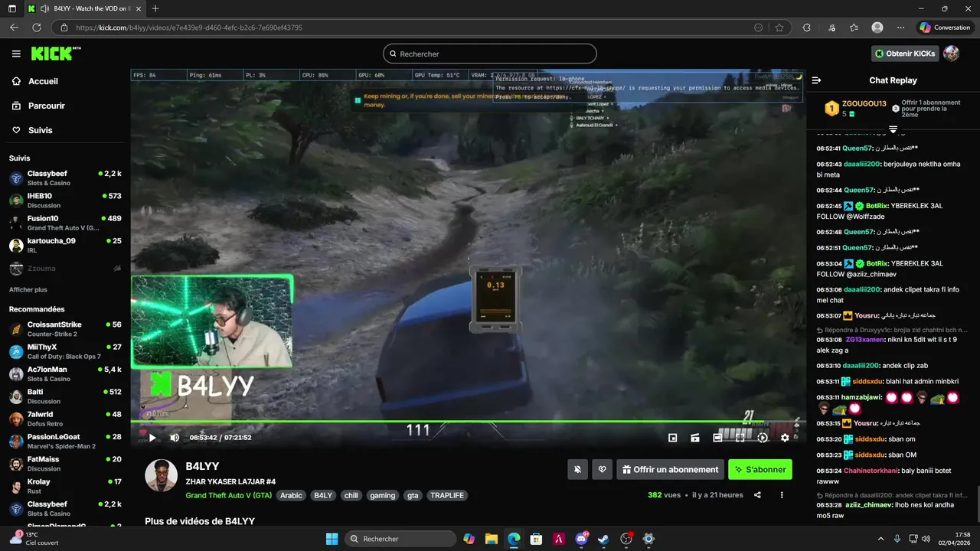Toggle mini player mode
This screenshot has height=551, width=980.
point(672,438)
